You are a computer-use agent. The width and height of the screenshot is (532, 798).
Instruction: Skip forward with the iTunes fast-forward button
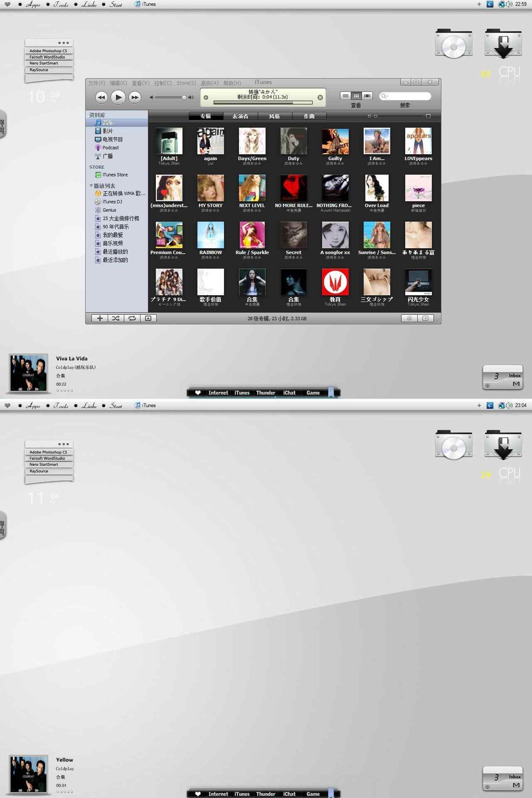click(135, 97)
